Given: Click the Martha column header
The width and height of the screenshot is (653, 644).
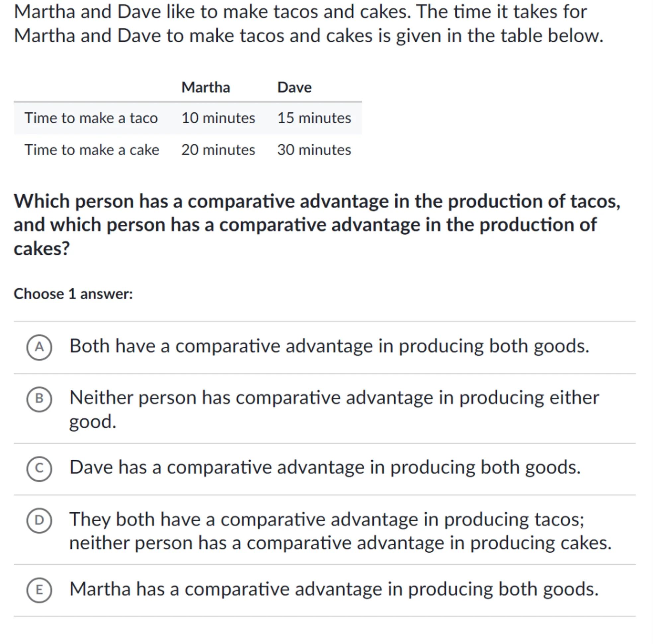Looking at the screenshot, I should [205, 88].
